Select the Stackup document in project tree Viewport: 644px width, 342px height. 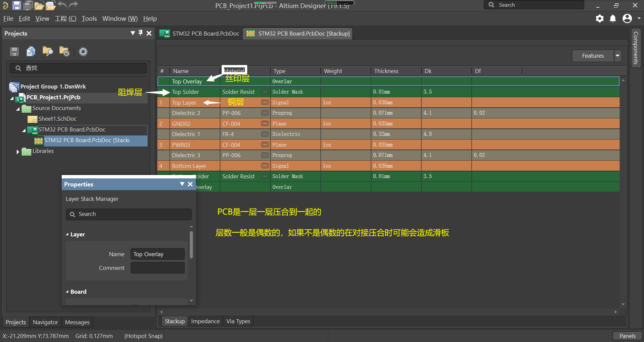click(87, 140)
